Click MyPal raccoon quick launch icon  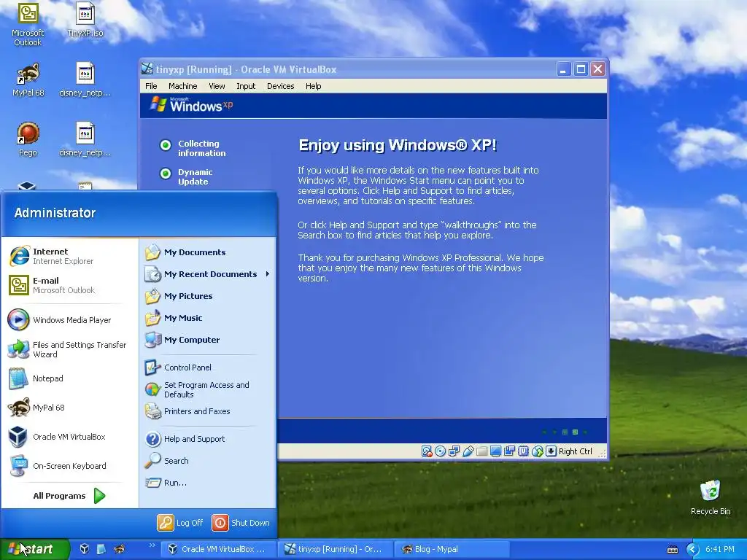[119, 549]
